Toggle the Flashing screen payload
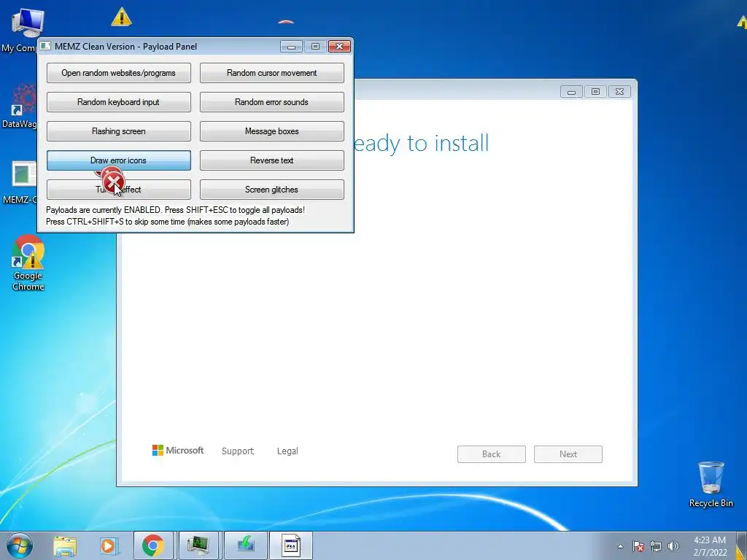 (119, 131)
